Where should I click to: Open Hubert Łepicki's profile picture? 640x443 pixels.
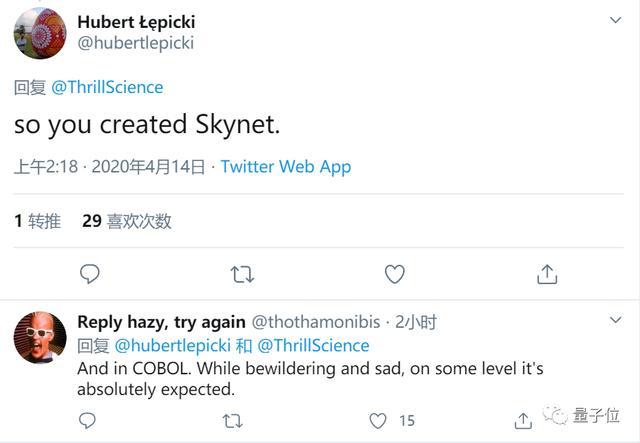[40, 33]
